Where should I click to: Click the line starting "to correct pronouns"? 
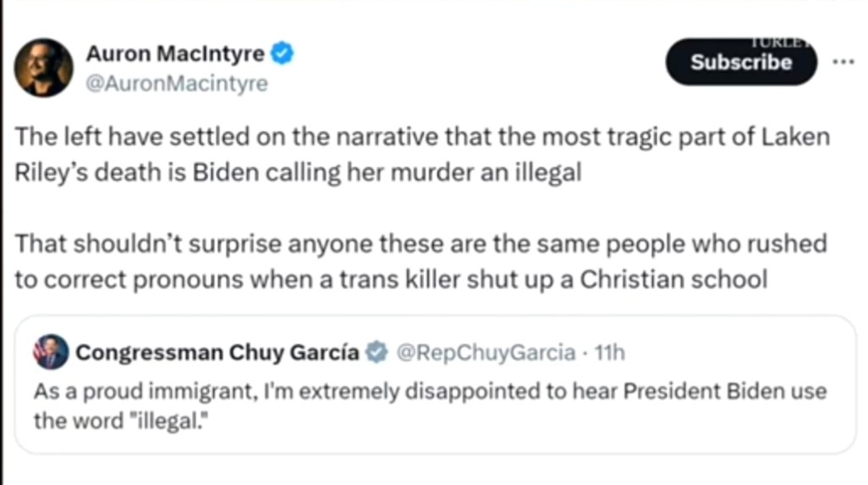pos(391,280)
